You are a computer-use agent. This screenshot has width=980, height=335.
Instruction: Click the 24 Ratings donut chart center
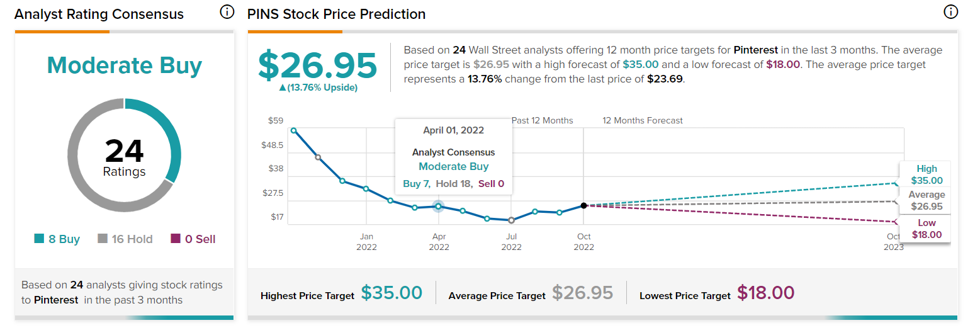124,156
